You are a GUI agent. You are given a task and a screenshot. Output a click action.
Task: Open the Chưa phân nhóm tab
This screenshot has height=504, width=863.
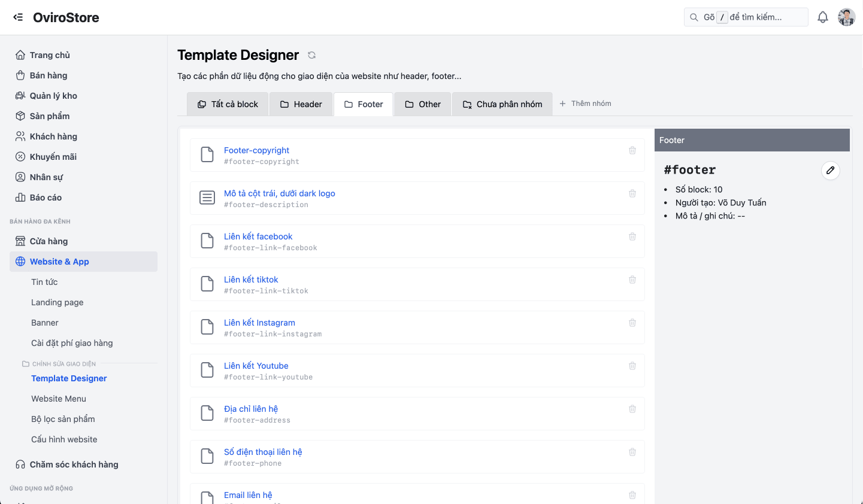pos(502,104)
